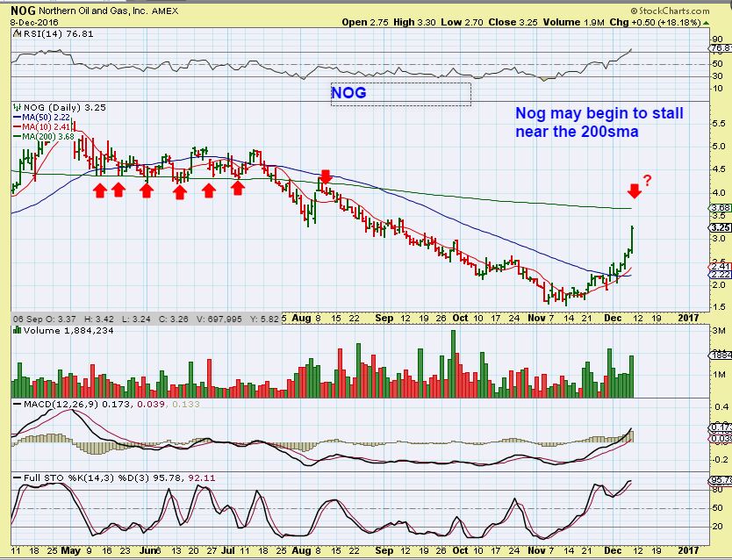Click the 3.0 level on the price axis

coord(719,239)
